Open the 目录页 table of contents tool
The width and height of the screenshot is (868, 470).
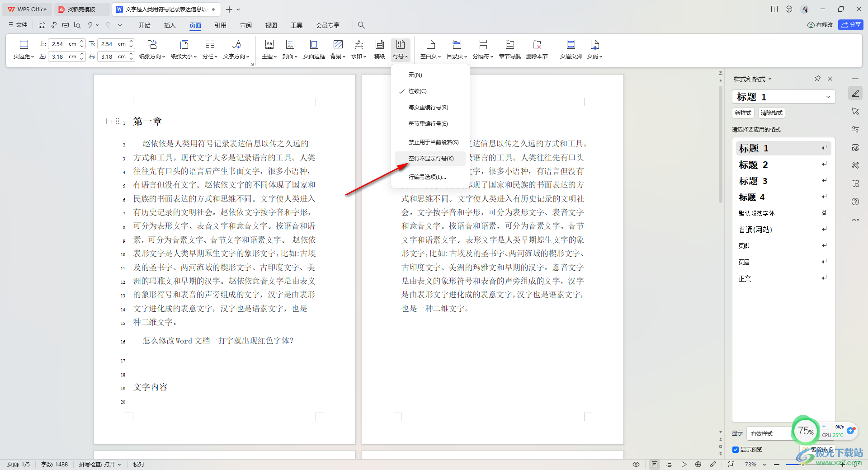pyautogui.click(x=457, y=49)
